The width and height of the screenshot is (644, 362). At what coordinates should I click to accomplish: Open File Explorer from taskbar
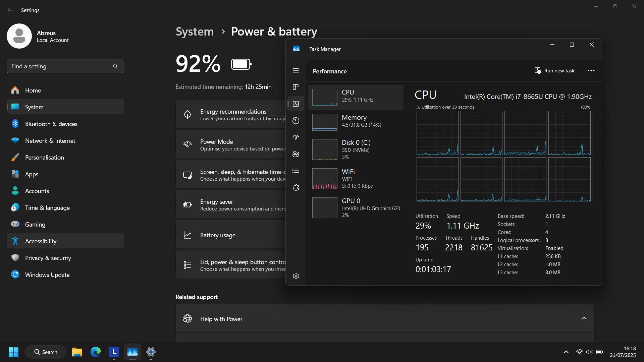tap(77, 352)
